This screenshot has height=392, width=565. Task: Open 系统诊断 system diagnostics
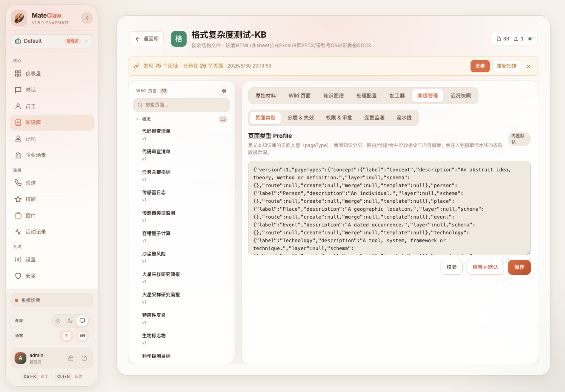coord(52,300)
